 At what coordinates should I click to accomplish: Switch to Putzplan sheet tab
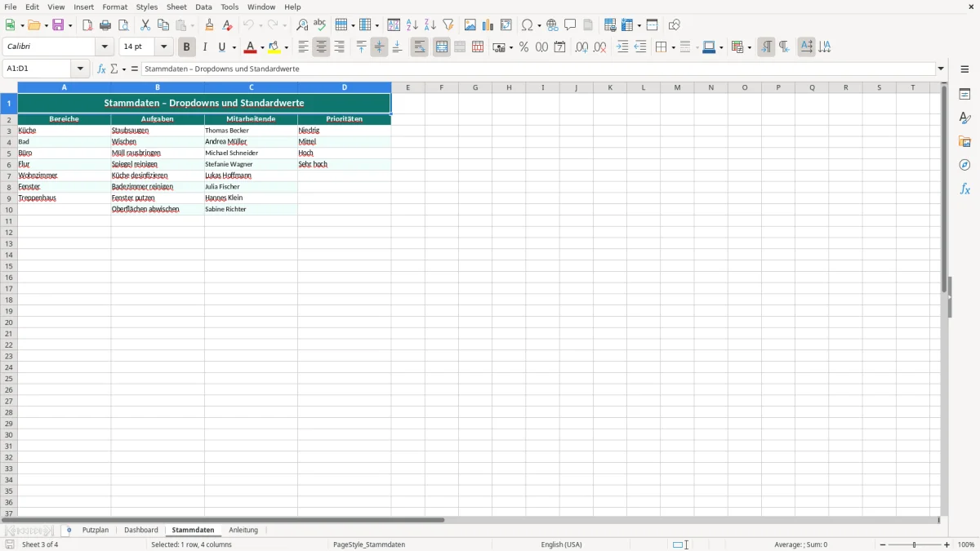[x=95, y=531]
